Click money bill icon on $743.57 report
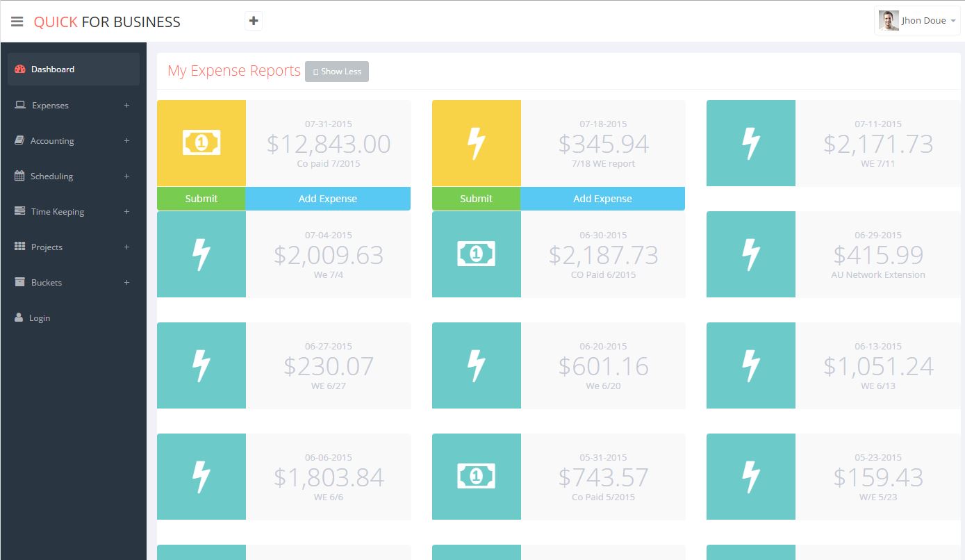The height and width of the screenshot is (560, 965). tap(476, 477)
